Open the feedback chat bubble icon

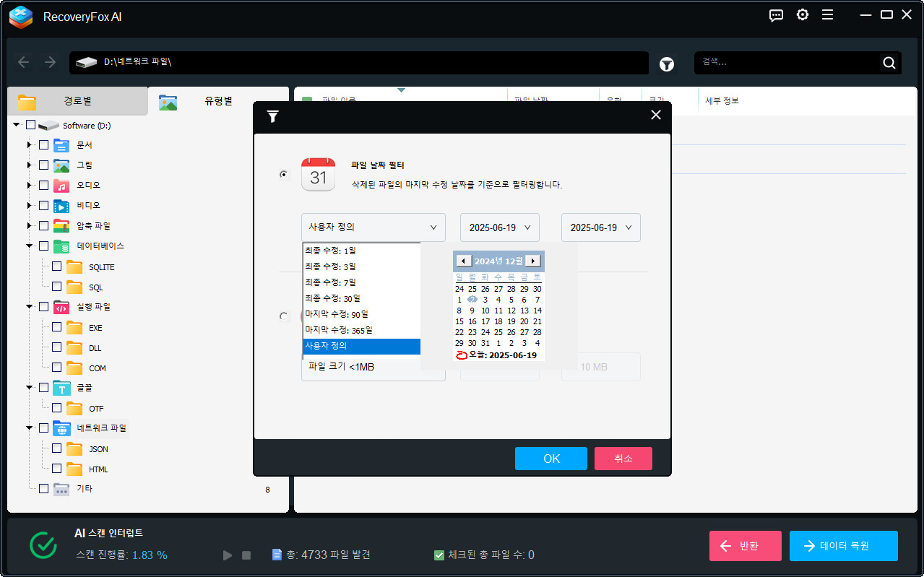point(775,15)
